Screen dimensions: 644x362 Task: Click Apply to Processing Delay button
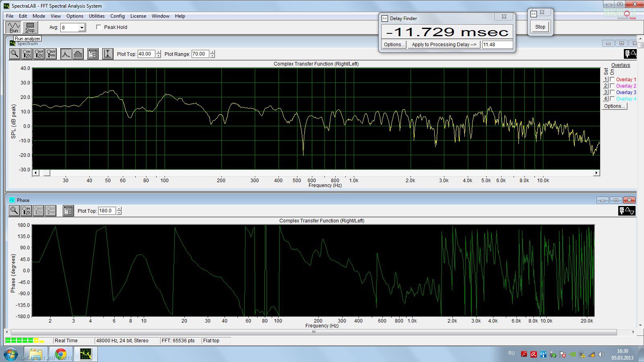pos(444,45)
